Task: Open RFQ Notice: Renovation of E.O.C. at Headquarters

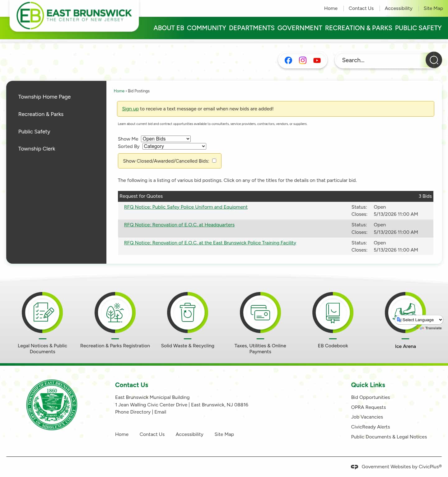Action: [179, 225]
